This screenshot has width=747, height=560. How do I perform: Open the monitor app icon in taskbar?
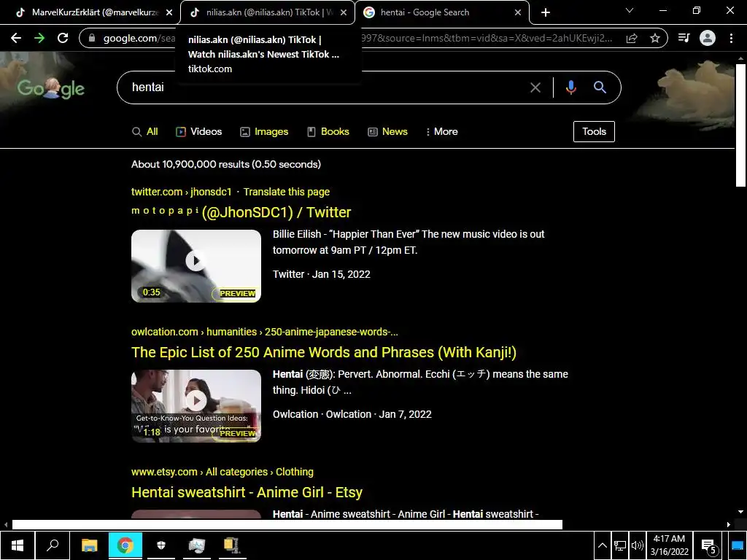(197, 545)
